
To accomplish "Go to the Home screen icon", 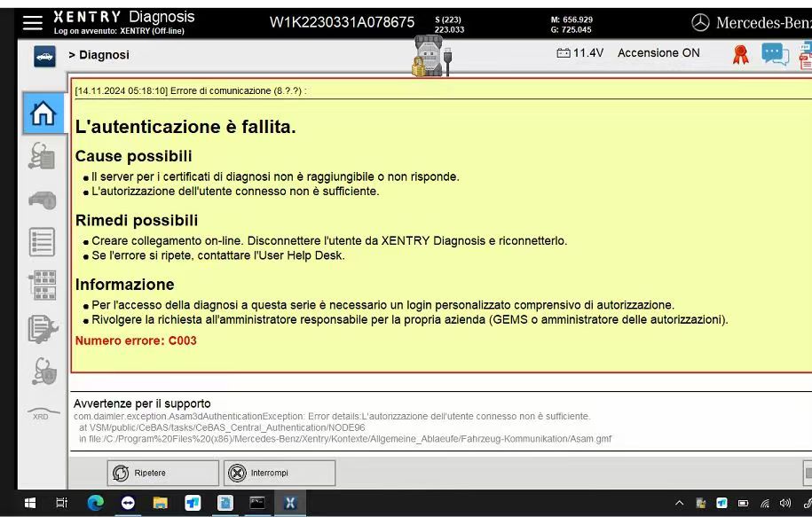I will 43,114.
